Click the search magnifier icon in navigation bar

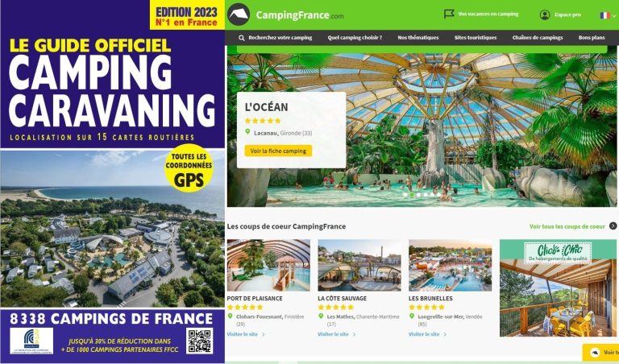tap(242, 38)
